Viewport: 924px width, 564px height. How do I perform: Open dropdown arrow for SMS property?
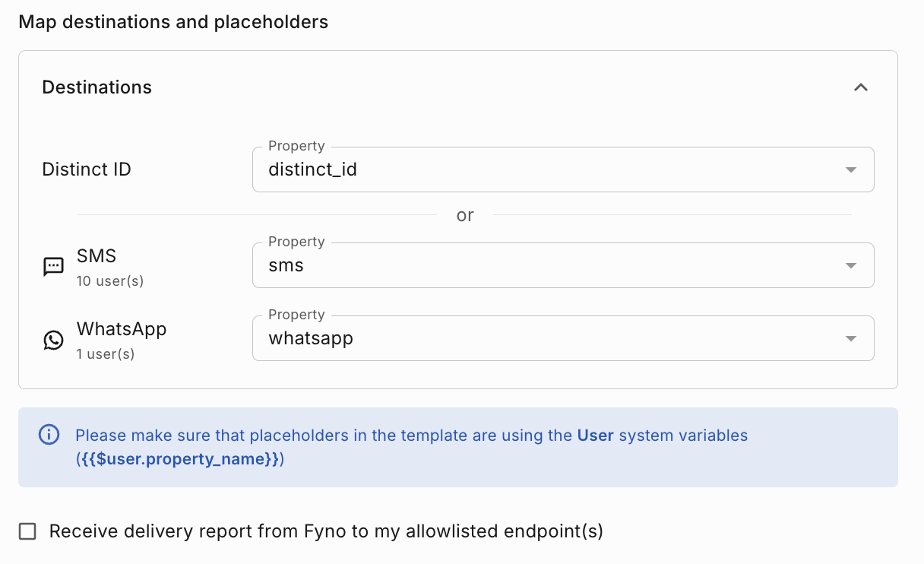(851, 265)
